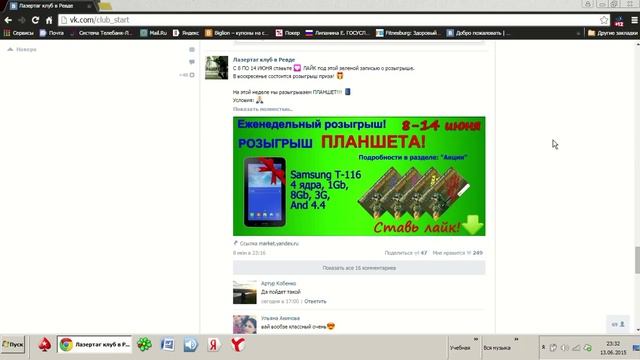This screenshot has height=360, width=640.
Task: Open the Добро пожаловать VK bookmark
Action: tap(478, 33)
